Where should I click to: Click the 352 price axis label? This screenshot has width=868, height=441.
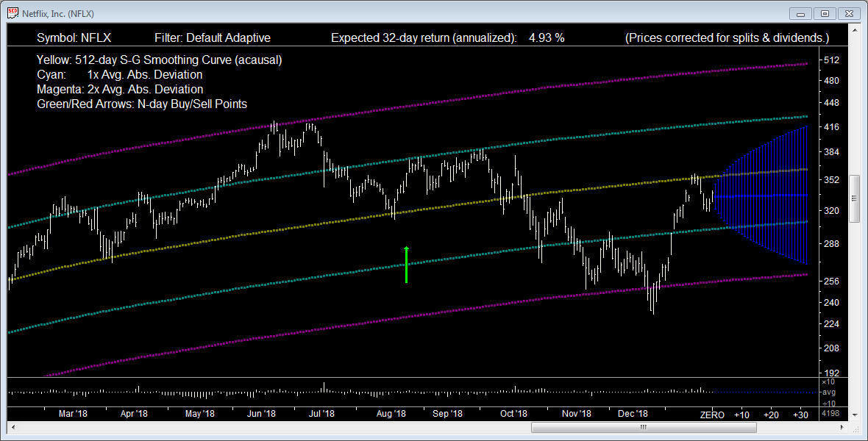tap(831, 180)
